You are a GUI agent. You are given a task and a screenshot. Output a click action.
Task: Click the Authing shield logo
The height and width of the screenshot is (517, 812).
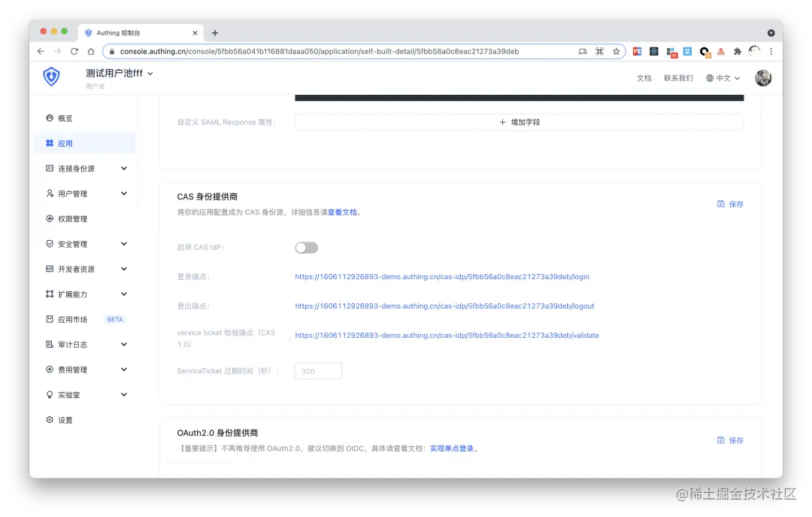51,77
